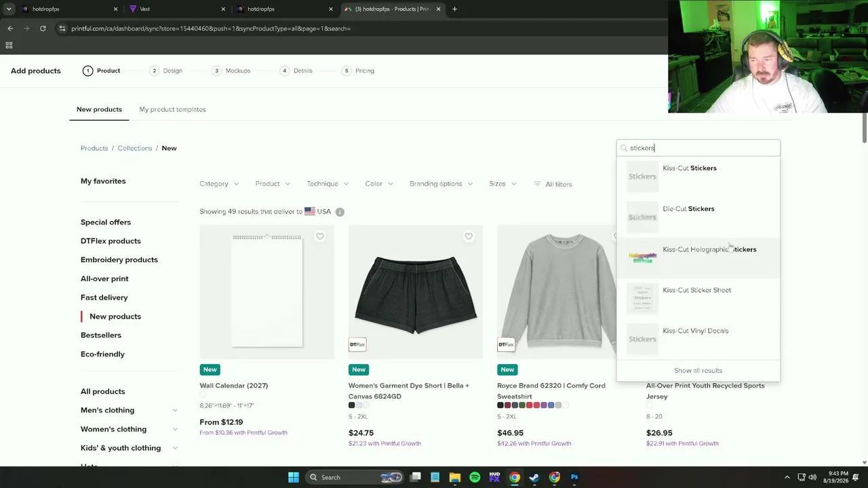Click the DTFlex badge on the sweatshirt
The image size is (868, 488).
(506, 344)
